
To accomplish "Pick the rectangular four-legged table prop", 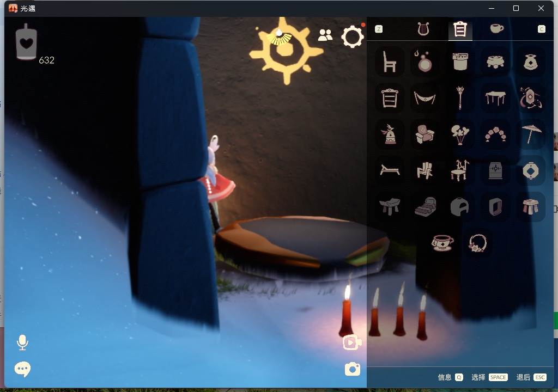I will (495, 98).
